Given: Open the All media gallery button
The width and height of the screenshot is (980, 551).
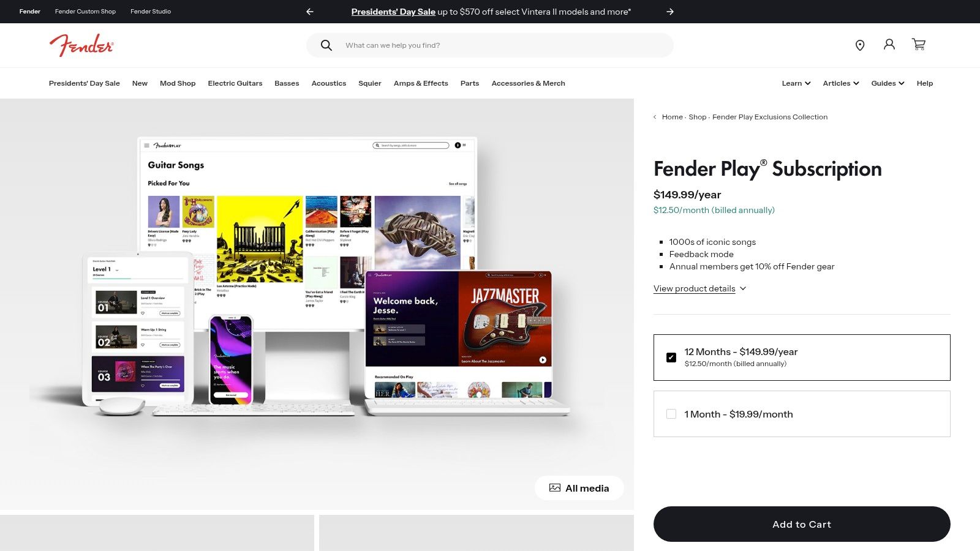Looking at the screenshot, I should (x=579, y=488).
